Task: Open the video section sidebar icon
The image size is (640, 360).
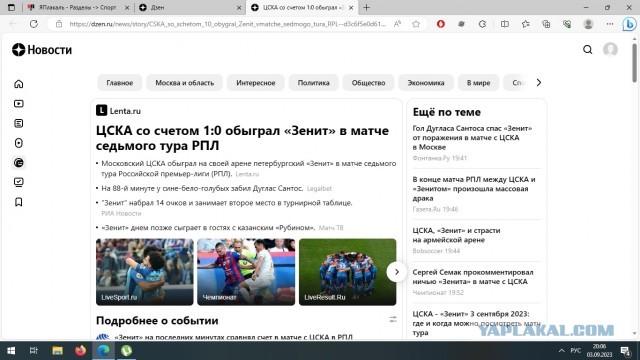Action: [x=19, y=104]
